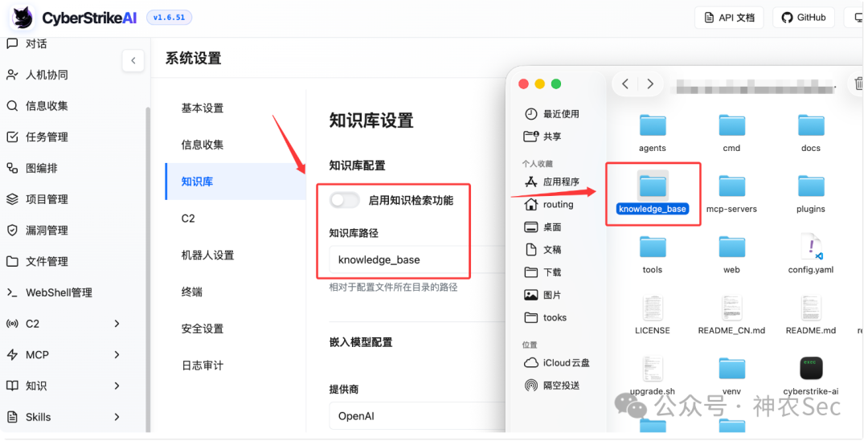Open the 提供商 OpenAI dropdown
Viewport: 868px width, 441px height.
417,416
